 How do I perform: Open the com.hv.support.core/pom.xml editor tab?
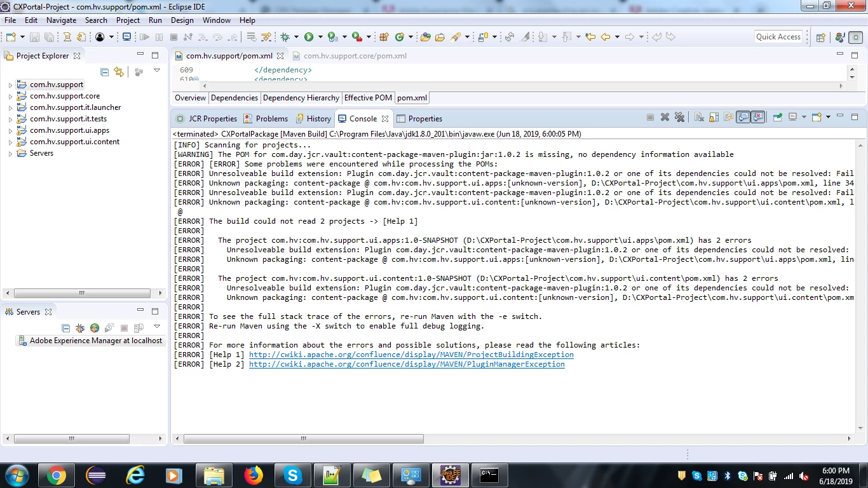[349, 56]
